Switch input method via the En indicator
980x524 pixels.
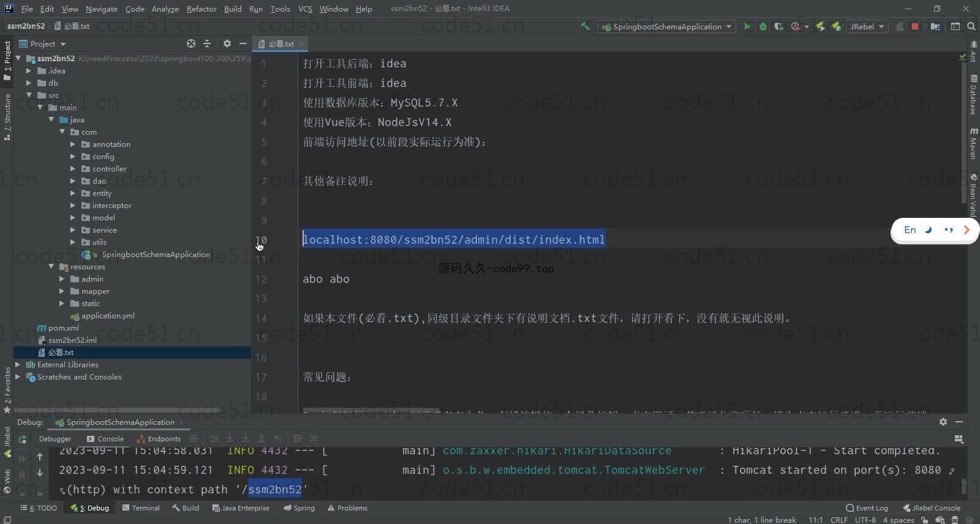[910, 230]
